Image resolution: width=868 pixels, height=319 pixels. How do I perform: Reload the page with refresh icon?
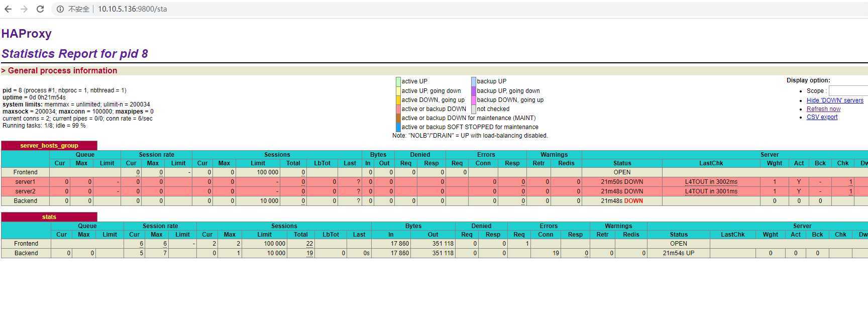pyautogui.click(x=40, y=9)
